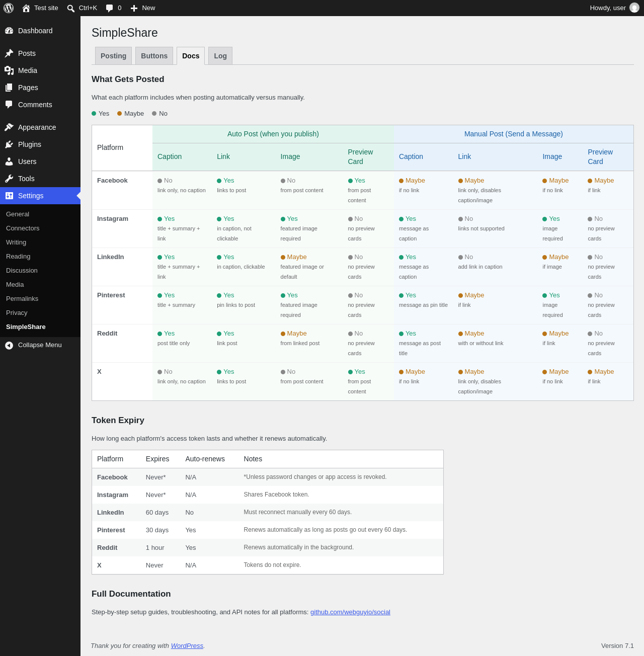This screenshot has width=644, height=656.
Task: Switch to the Buttons tab
Action: (154, 56)
